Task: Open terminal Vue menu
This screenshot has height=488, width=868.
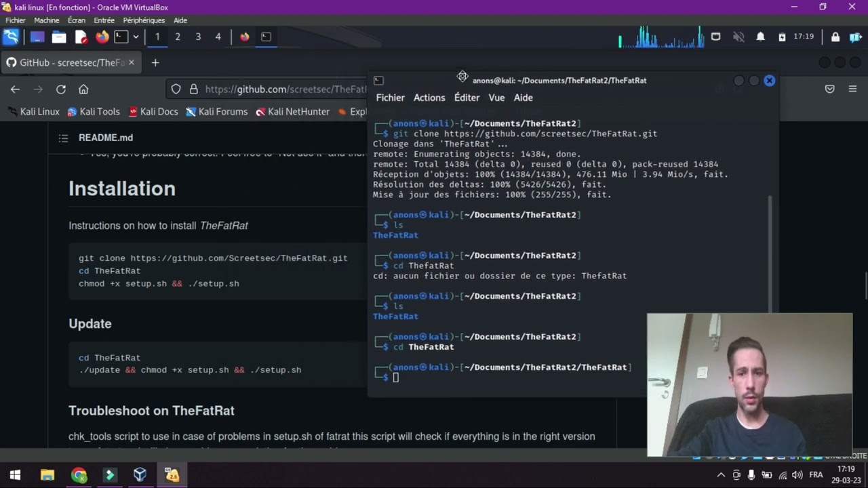Action: (496, 98)
